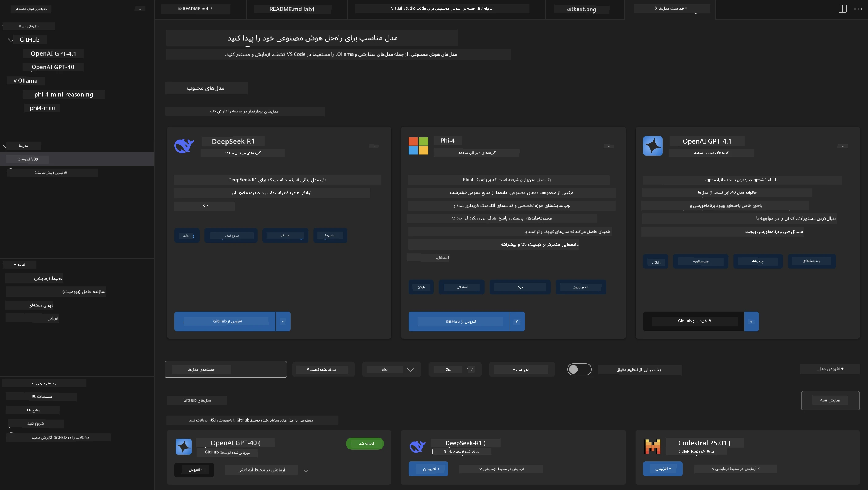
Task: Split the editor with the layout icon
Action: pyautogui.click(x=842, y=9)
